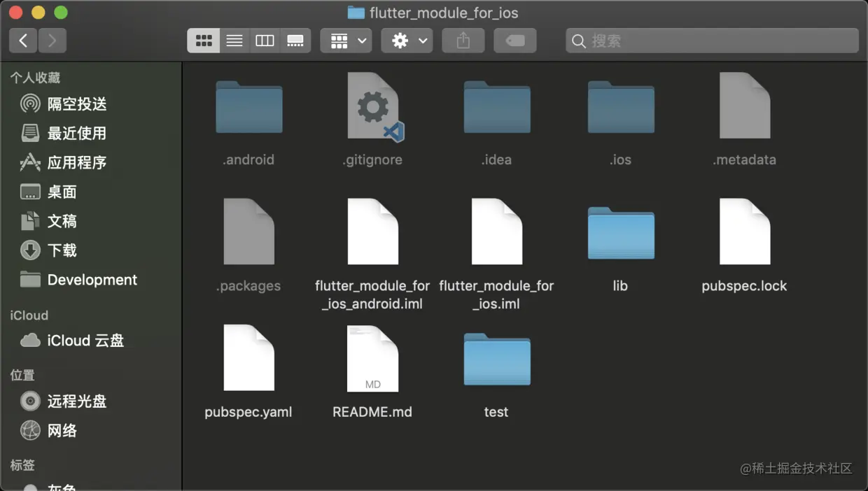Go forward to the next folder
Screen dimensions: 868x491
[52, 41]
